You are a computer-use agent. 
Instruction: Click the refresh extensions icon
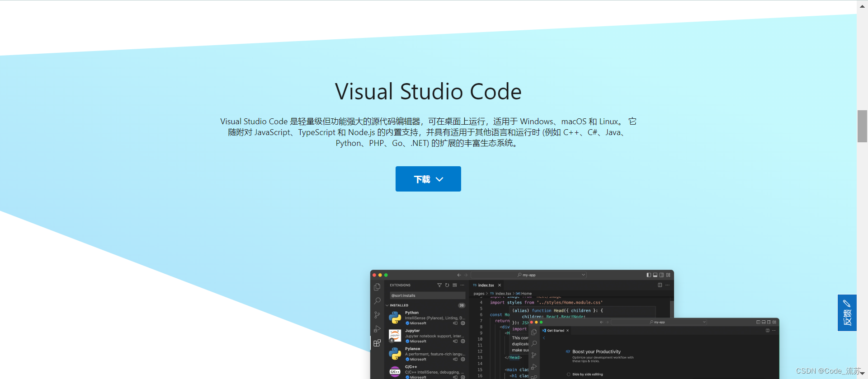pyautogui.click(x=447, y=285)
